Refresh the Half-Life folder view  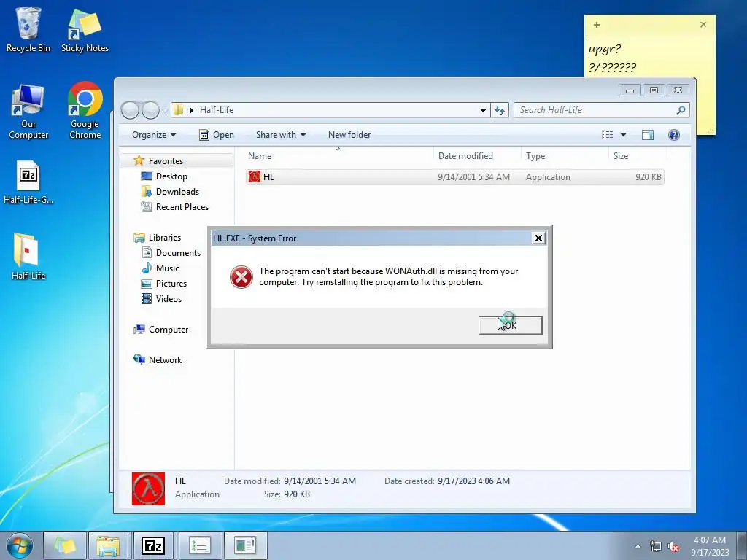pyautogui.click(x=500, y=111)
